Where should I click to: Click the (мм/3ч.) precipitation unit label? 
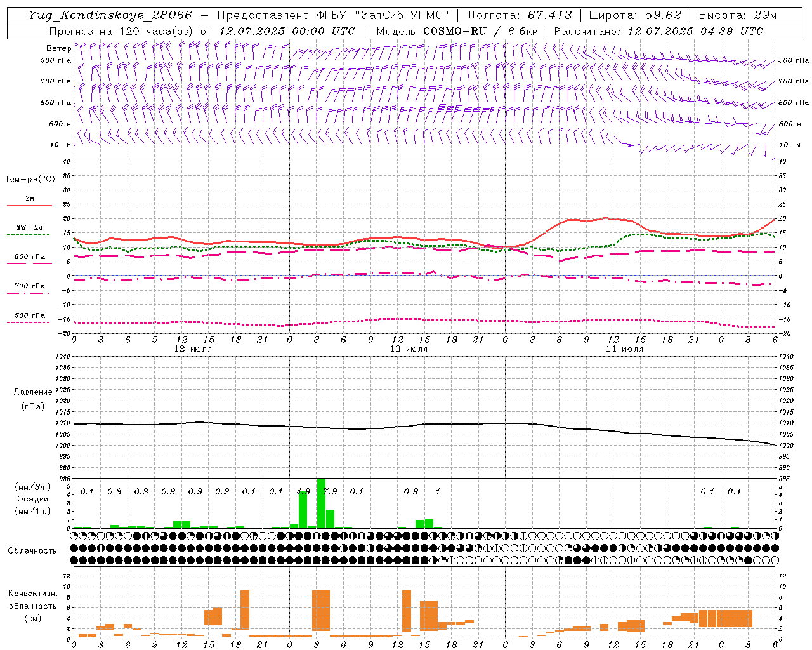point(32,487)
